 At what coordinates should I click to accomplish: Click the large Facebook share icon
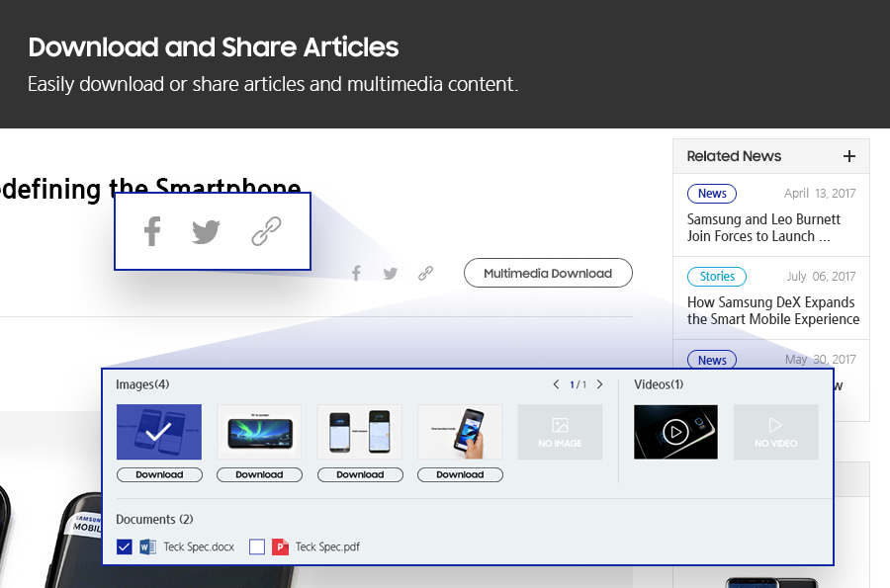tap(151, 231)
